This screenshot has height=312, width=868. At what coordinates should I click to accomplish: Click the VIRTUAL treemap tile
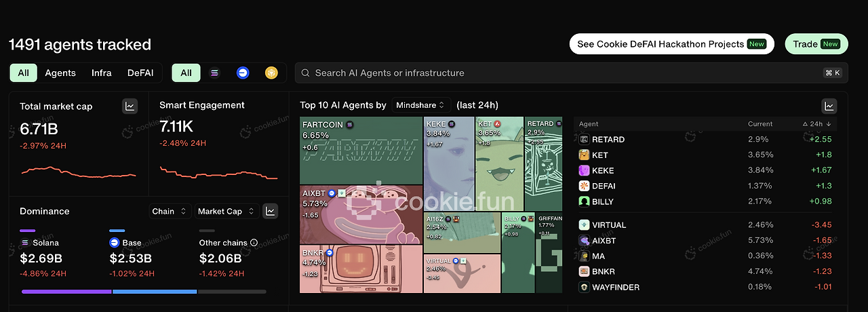(462, 273)
